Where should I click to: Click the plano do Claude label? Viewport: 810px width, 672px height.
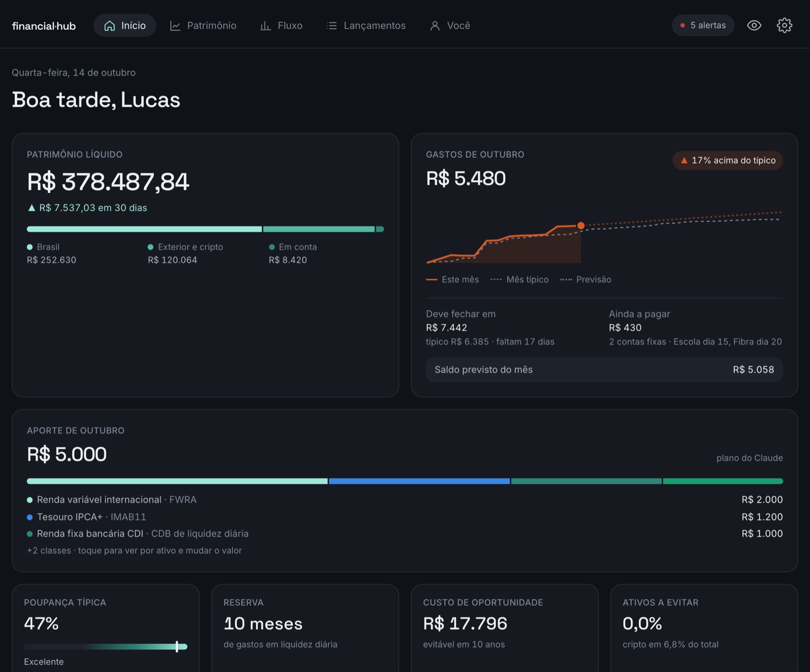pyautogui.click(x=749, y=458)
